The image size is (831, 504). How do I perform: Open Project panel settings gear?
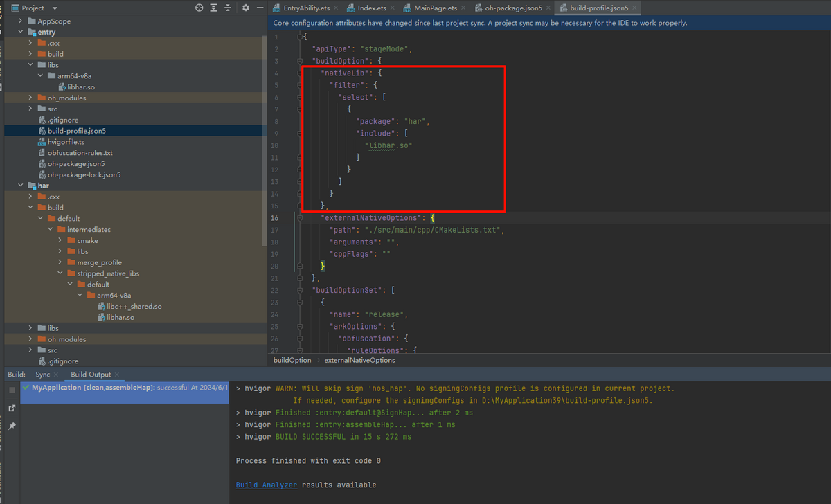coord(245,8)
